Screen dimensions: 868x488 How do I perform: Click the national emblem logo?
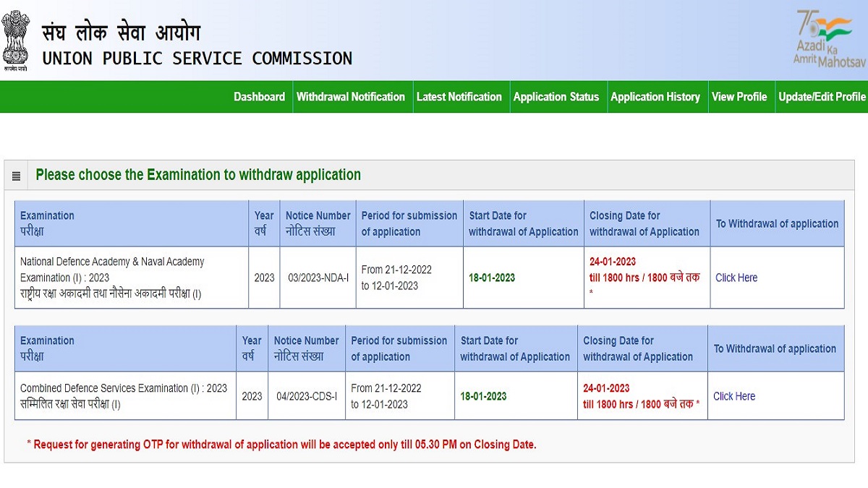(16, 40)
